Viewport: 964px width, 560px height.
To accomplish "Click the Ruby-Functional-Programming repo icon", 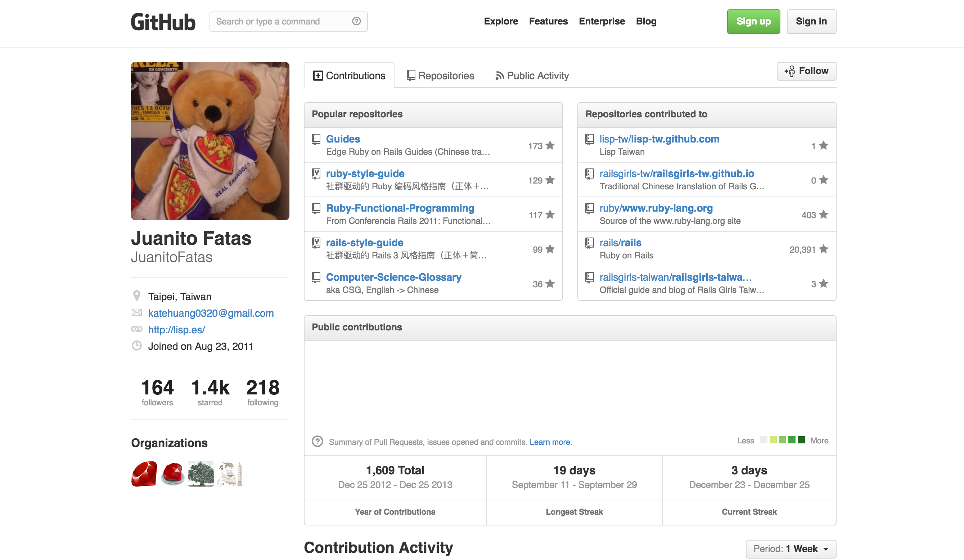I will [316, 208].
